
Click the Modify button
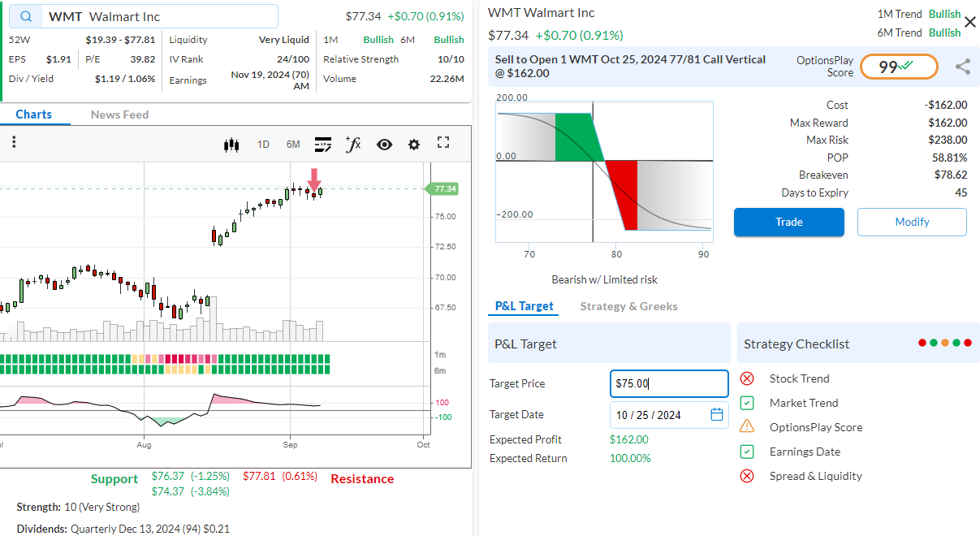pos(912,223)
